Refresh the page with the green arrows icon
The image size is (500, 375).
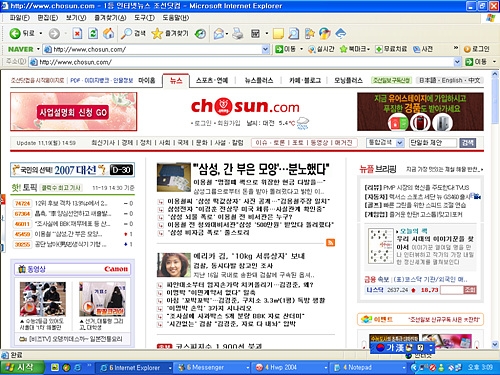[x=93, y=33]
